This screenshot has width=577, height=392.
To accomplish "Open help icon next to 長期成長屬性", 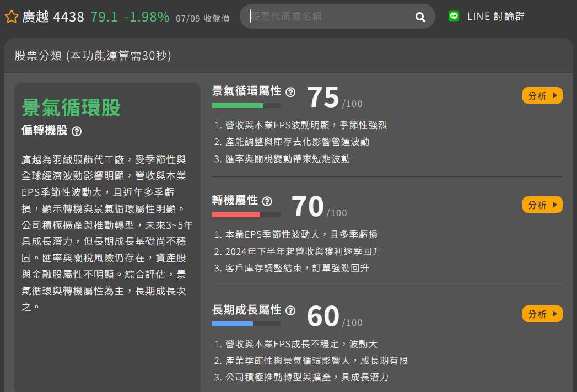I will tap(290, 310).
